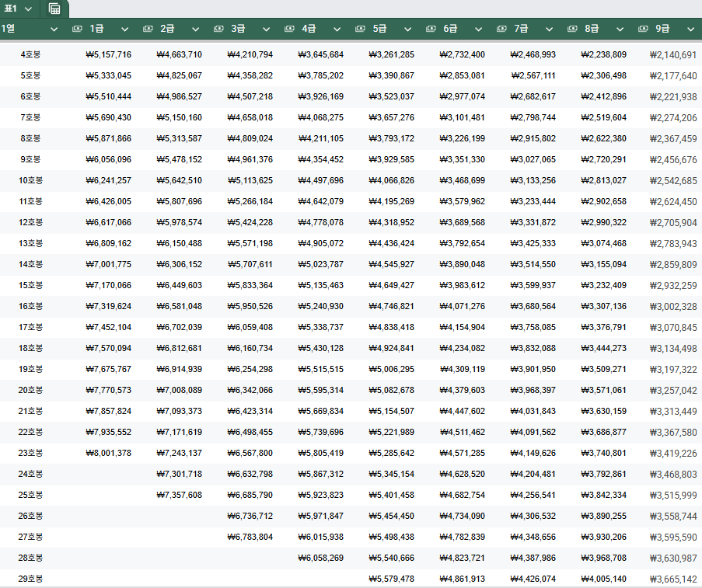This screenshot has width=702, height=588.
Task: Select cell ₩2,902,658 in 11호봉 row
Action: [604, 201]
